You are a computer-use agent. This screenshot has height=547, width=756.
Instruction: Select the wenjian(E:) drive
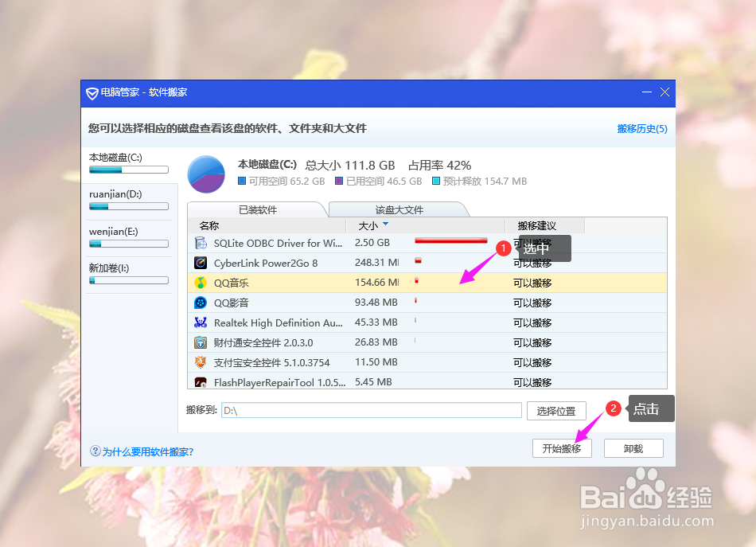129,237
